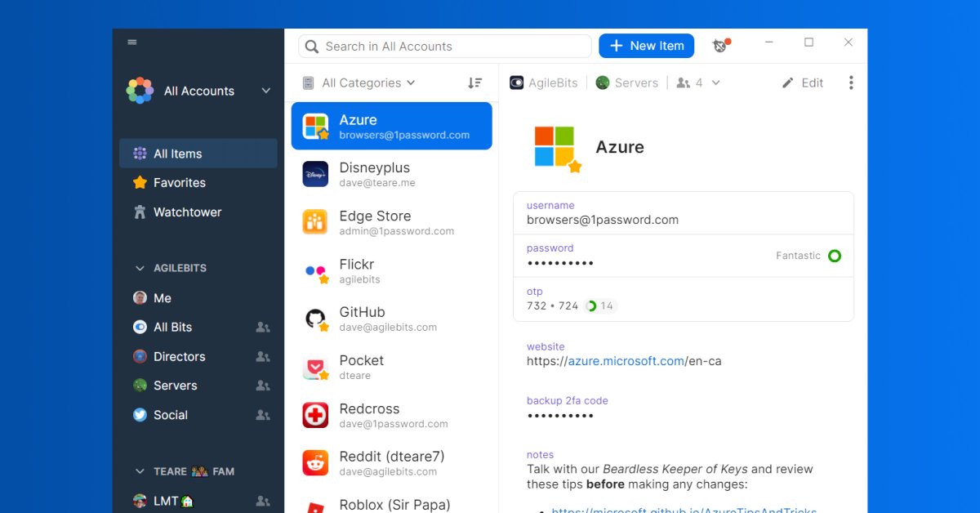Click the Edge Store orange icon
The width and height of the screenshot is (980, 513).
[x=315, y=222]
